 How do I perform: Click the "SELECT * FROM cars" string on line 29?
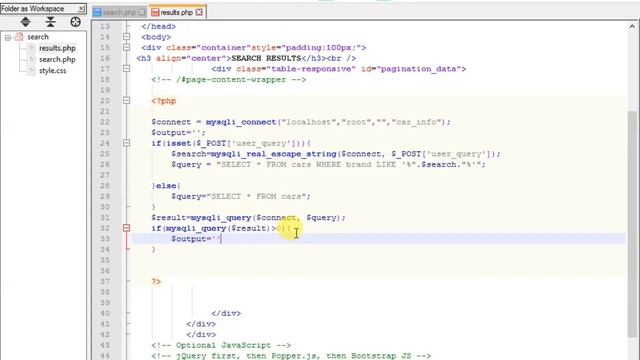[256, 196]
